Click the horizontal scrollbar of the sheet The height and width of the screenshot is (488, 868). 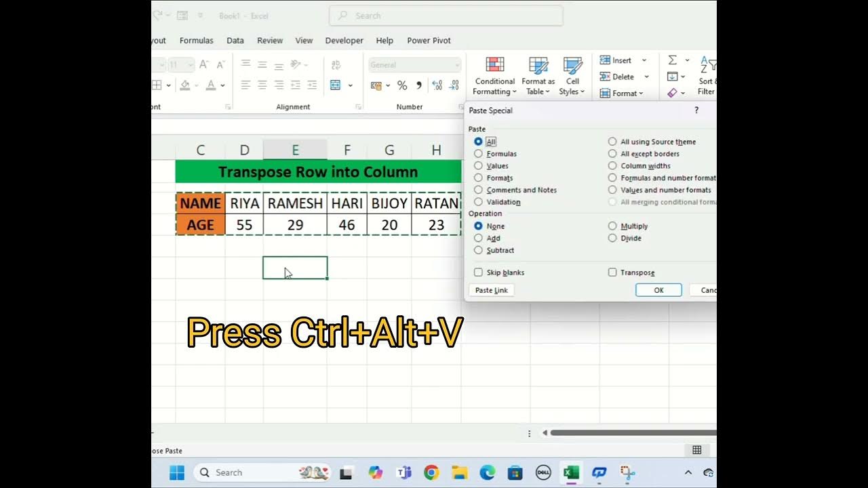tap(633, 432)
